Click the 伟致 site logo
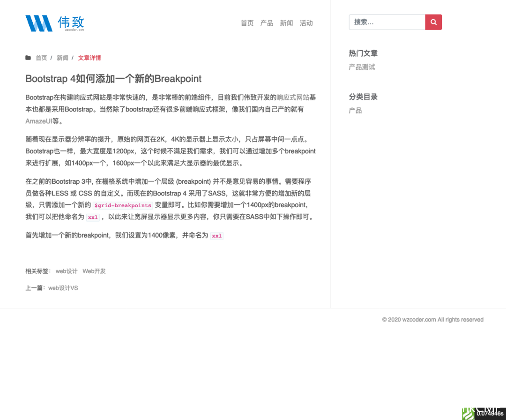 (55, 23)
